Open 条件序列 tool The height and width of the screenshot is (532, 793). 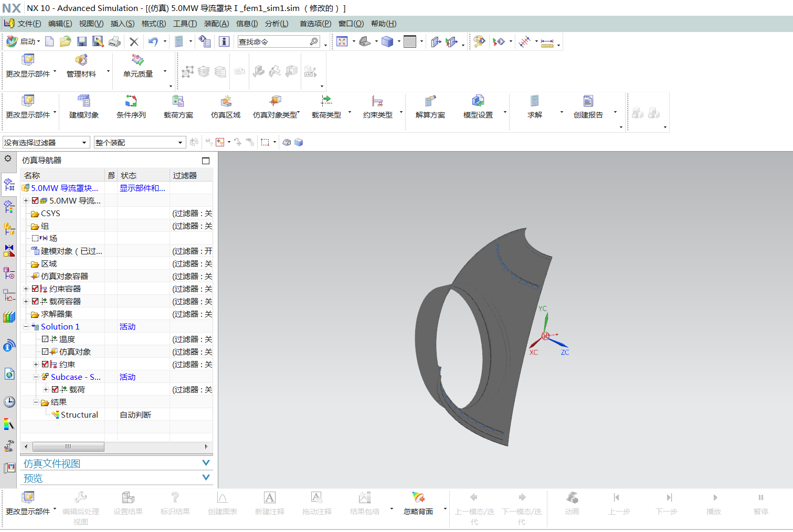click(131, 107)
